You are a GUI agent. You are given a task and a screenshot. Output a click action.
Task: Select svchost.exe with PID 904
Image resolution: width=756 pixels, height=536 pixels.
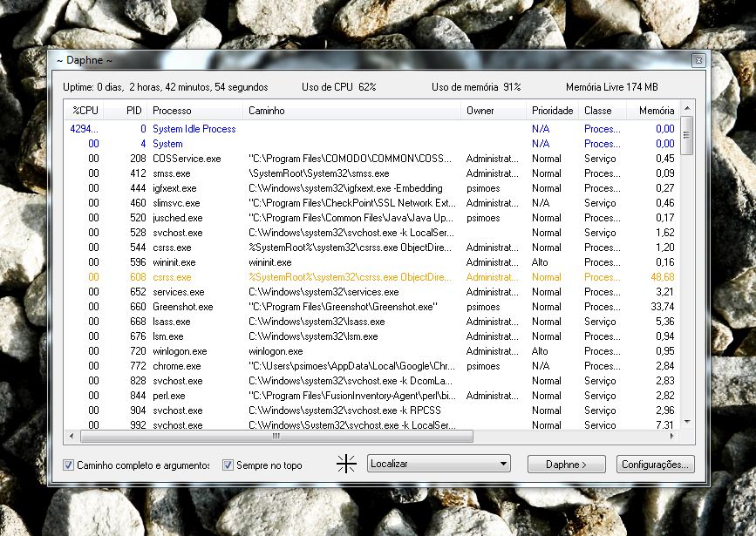click(371, 410)
